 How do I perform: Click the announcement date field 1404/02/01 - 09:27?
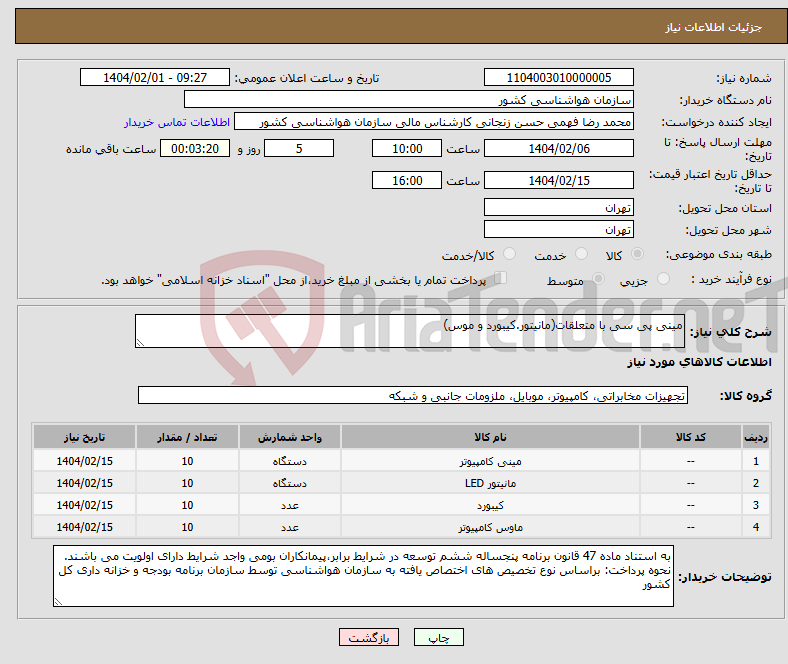[x=155, y=77]
